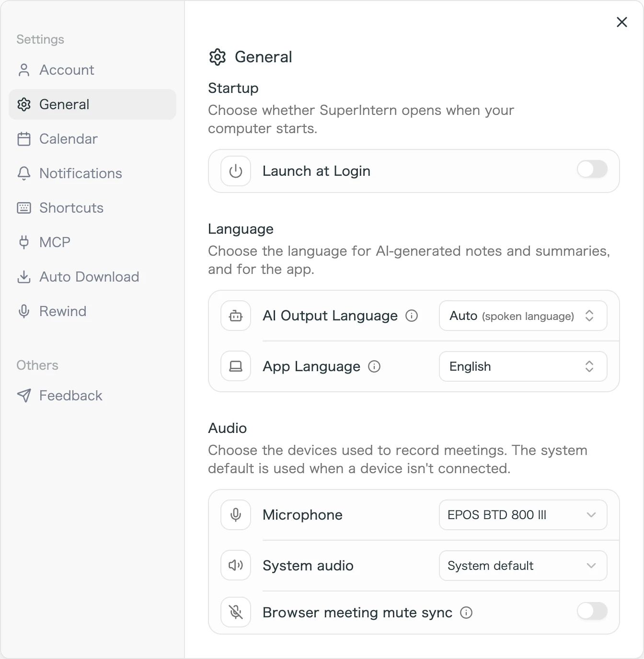Viewport: 644px width, 659px height.
Task: Switch to the Auto Download tab
Action: click(92, 277)
